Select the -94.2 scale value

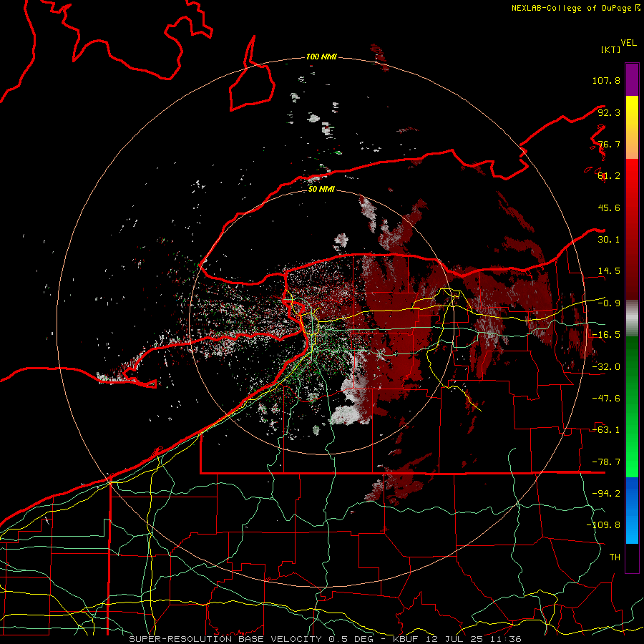click(606, 494)
